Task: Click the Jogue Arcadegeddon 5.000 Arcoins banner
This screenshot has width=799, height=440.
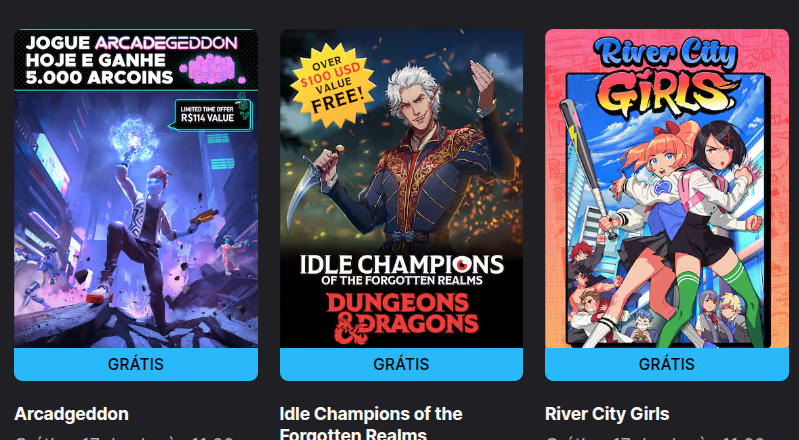Action: coord(136,60)
